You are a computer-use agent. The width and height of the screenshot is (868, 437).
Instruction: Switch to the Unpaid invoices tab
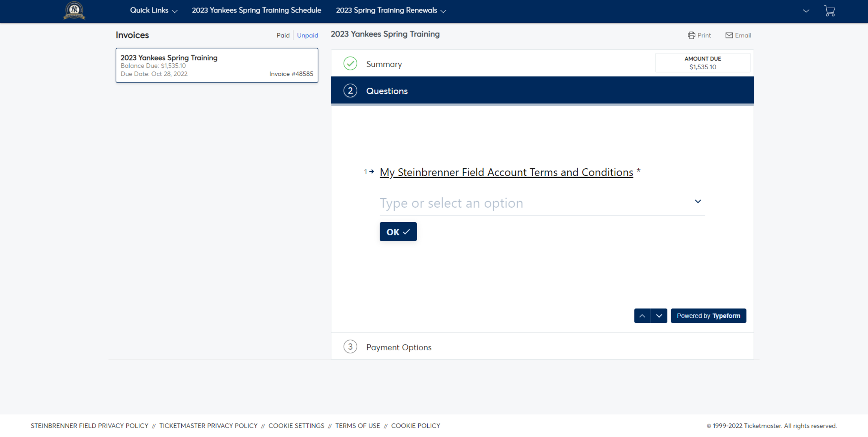(x=307, y=35)
